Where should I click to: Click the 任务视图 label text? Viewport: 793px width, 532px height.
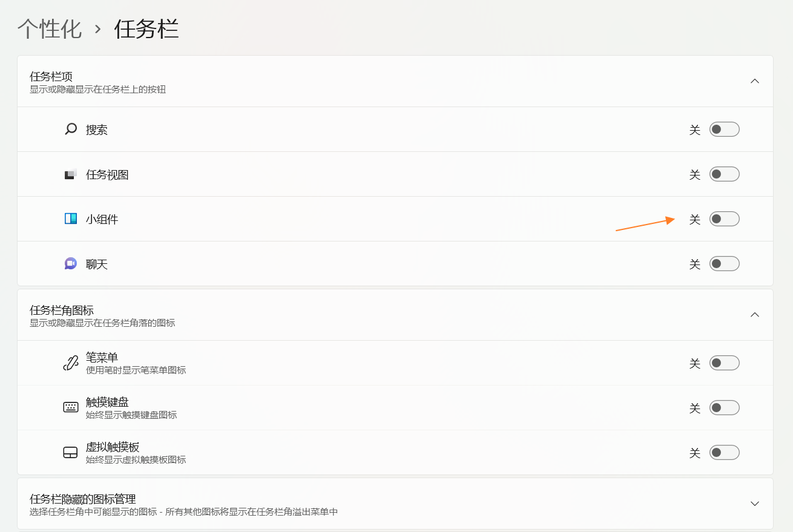(107, 175)
